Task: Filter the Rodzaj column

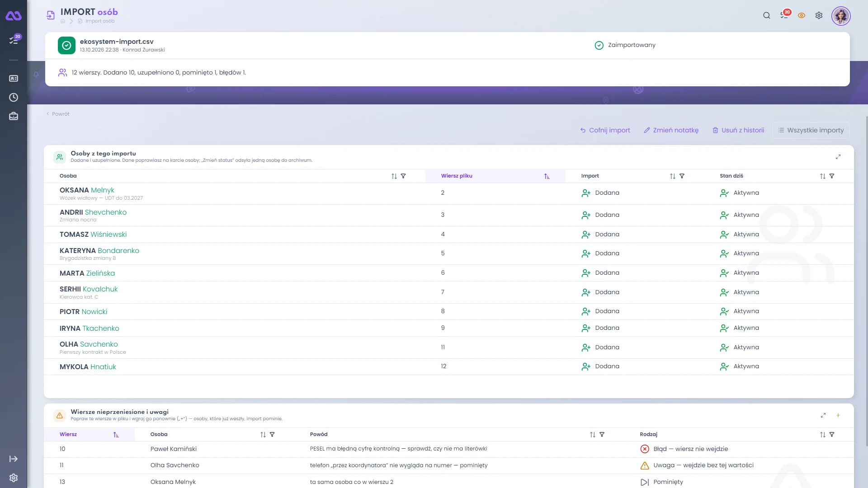Action: (x=832, y=435)
